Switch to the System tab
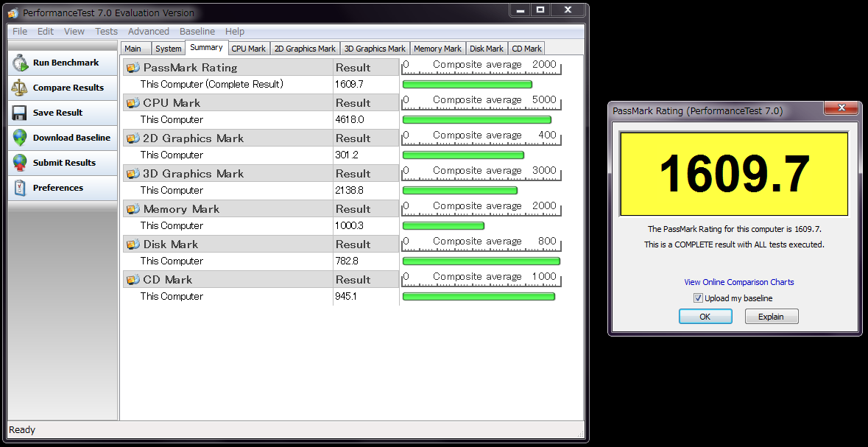 pos(169,49)
